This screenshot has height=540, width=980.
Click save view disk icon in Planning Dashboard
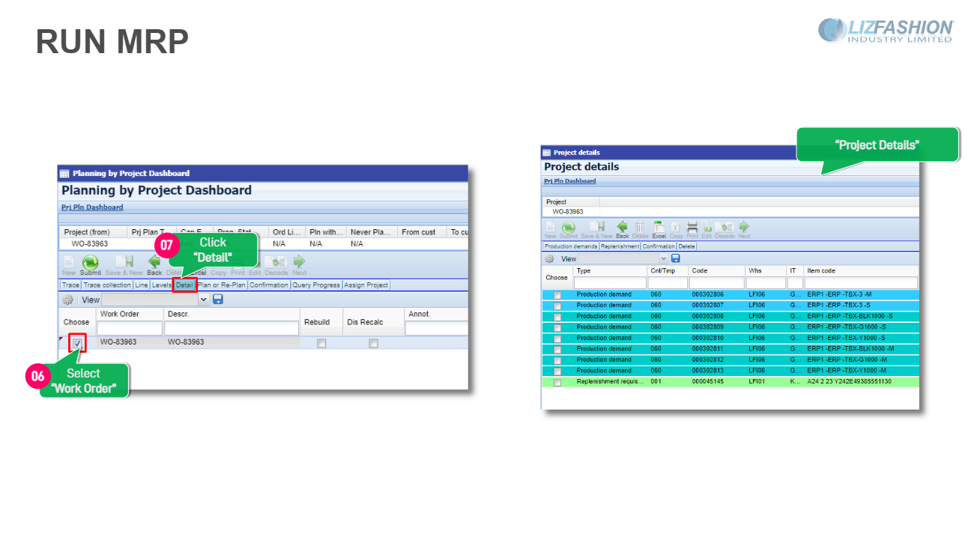(218, 300)
